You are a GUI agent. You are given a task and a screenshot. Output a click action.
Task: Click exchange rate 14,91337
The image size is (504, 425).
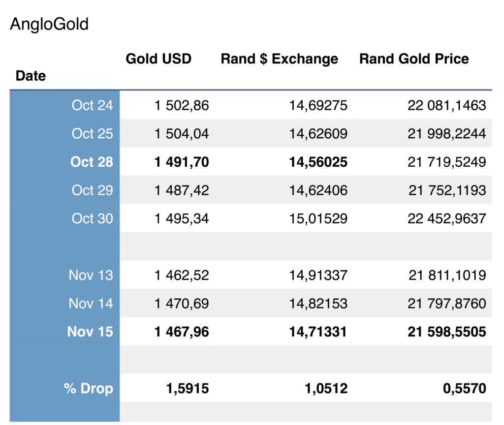318,275
